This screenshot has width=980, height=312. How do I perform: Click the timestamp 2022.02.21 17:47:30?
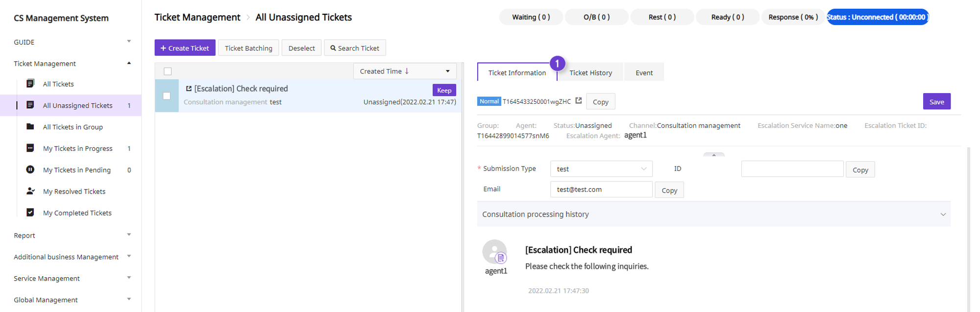coord(559,290)
